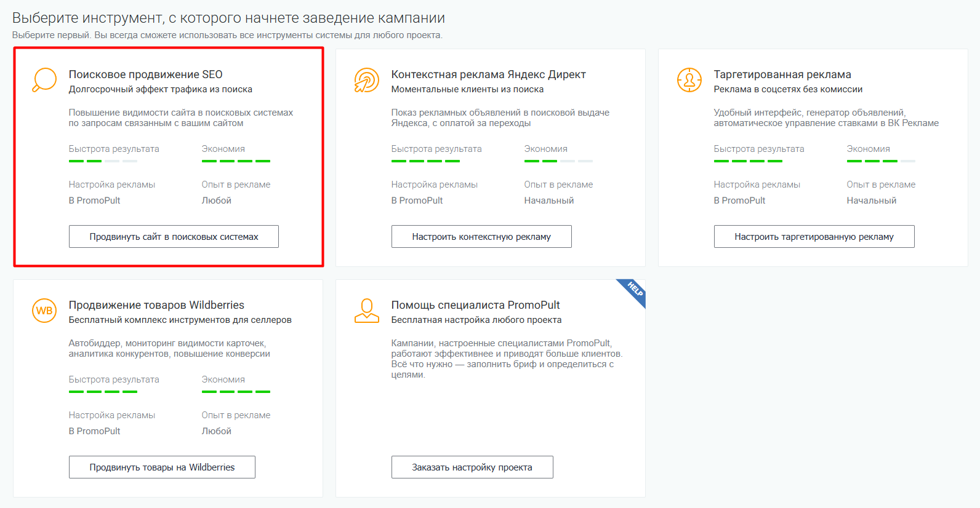
Task: Click the Продвинуть сайт в поисковых системах button
Action: (x=174, y=237)
